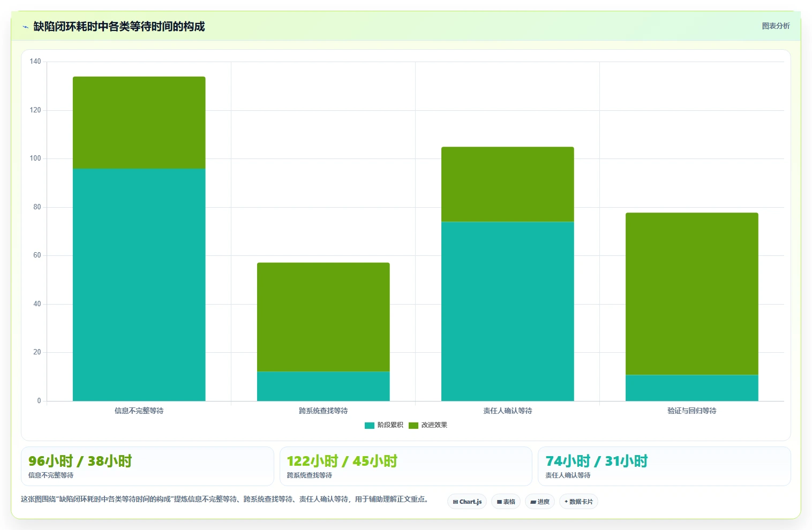This screenshot has height=530, width=812.
Task: Click the description sentence starting with 这张图围绕
Action: 224,499
